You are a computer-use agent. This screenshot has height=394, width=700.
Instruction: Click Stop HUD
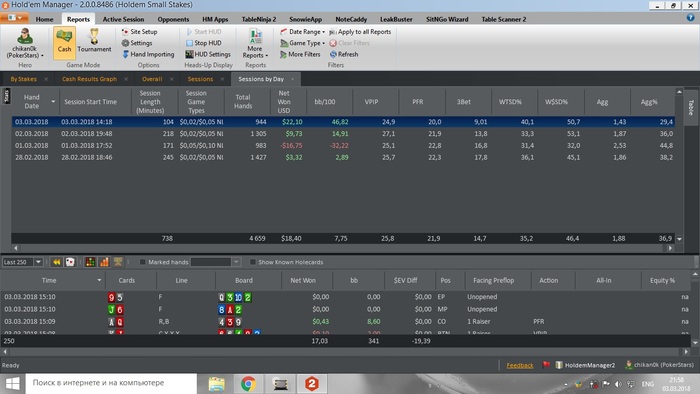tap(203, 43)
